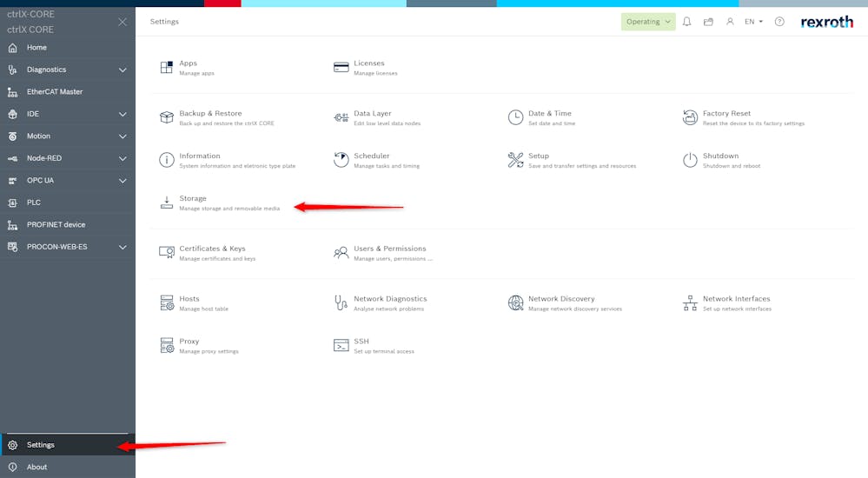This screenshot has height=478, width=868.
Task: Click the 'Manage users, permissions ...' text
Action: point(393,259)
